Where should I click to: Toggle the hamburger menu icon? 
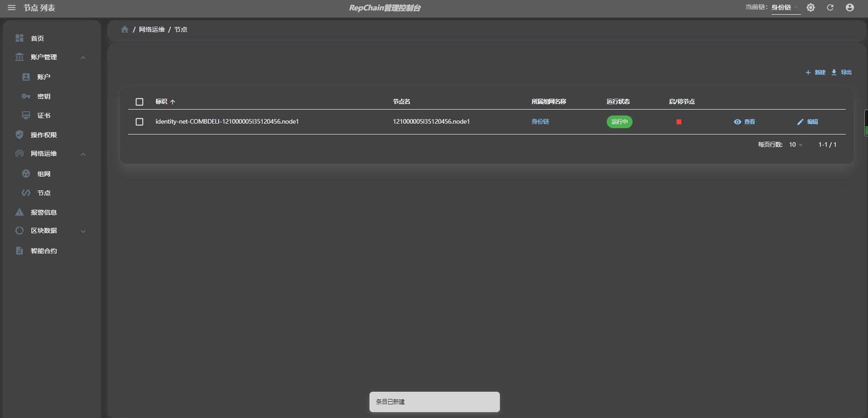click(11, 8)
